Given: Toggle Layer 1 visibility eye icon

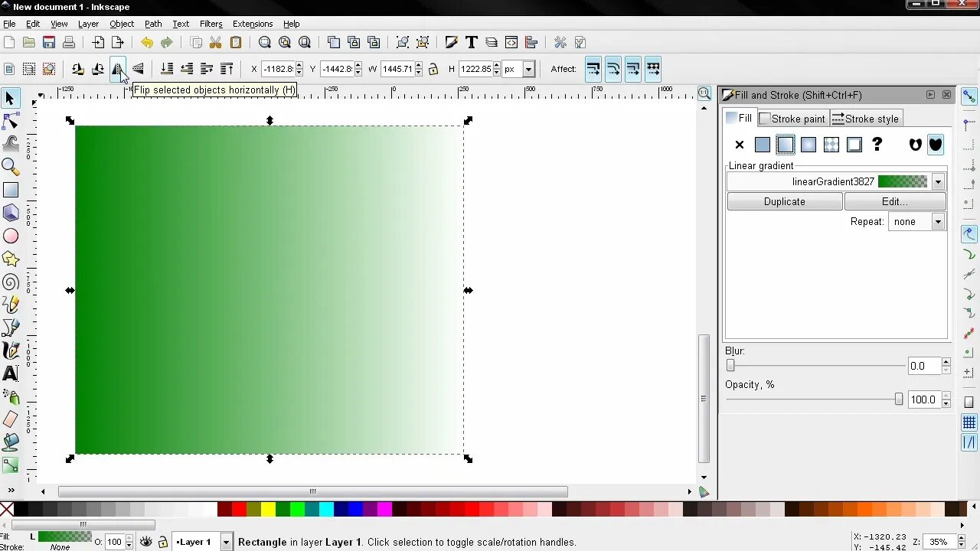Looking at the screenshot, I should click(x=145, y=542).
